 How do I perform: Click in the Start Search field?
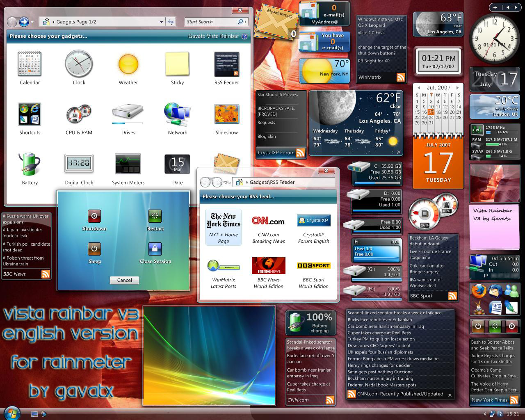coord(211,22)
